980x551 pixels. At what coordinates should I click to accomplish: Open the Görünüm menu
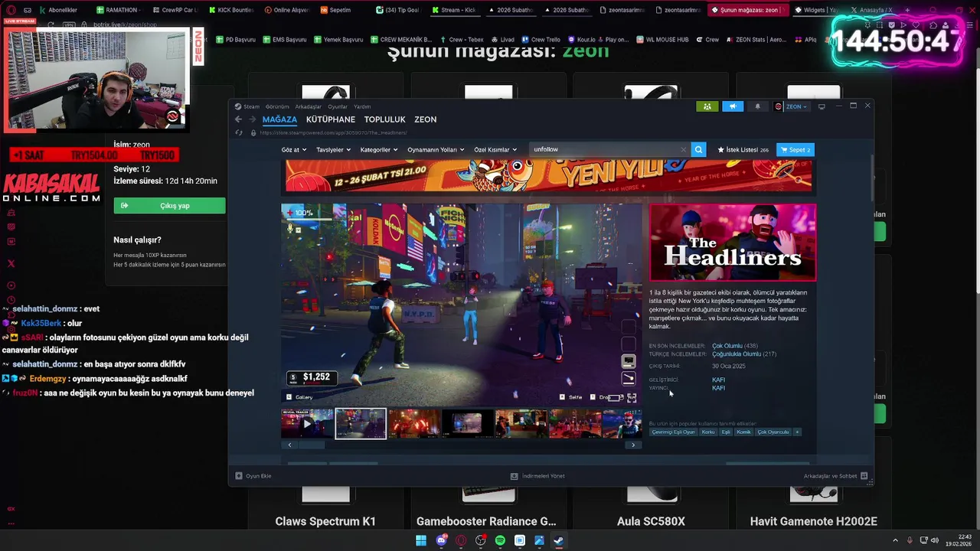[x=277, y=106]
